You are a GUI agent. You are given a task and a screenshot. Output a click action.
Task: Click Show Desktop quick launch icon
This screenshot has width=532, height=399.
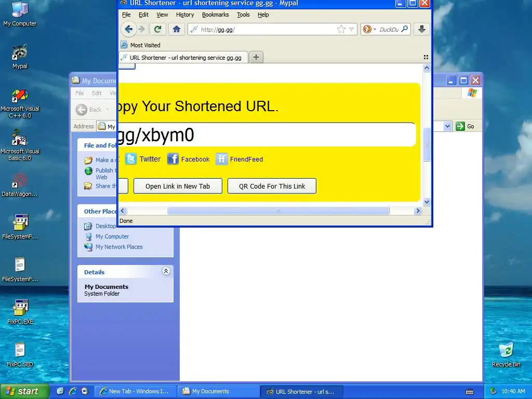coord(60,391)
